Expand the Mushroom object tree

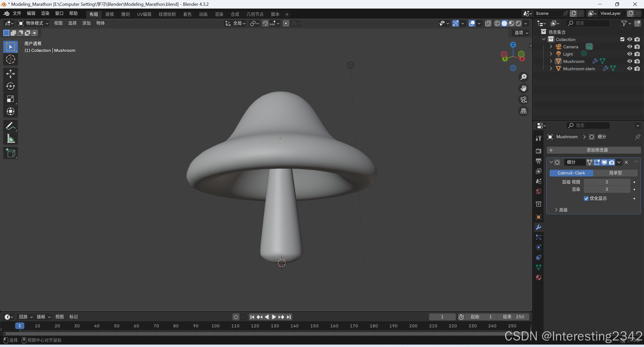click(x=551, y=61)
